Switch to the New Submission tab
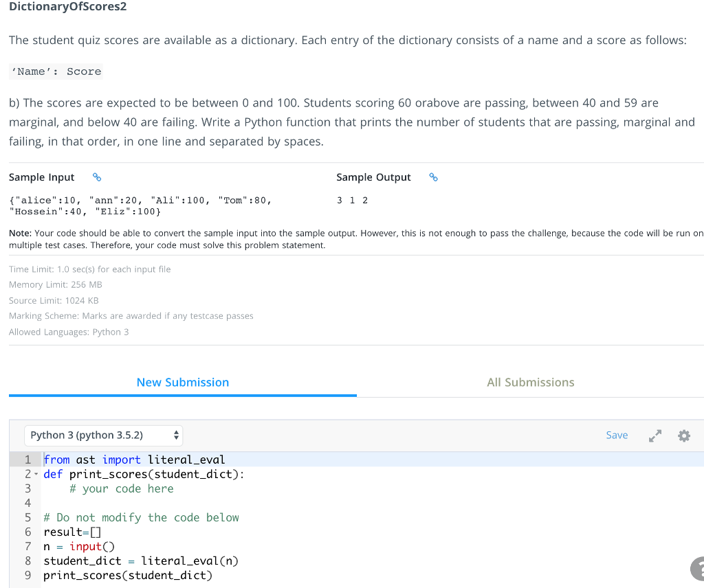 [x=183, y=383]
